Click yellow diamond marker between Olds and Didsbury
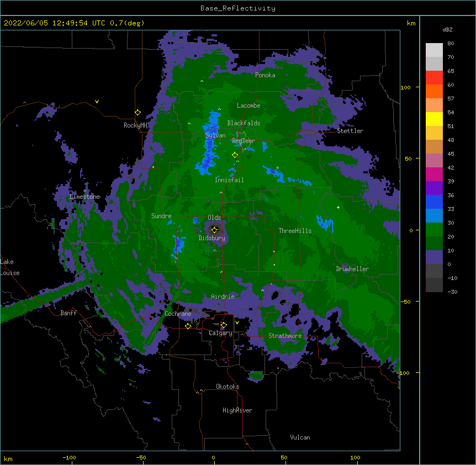Screen dimensions: 476x465 tap(215, 230)
